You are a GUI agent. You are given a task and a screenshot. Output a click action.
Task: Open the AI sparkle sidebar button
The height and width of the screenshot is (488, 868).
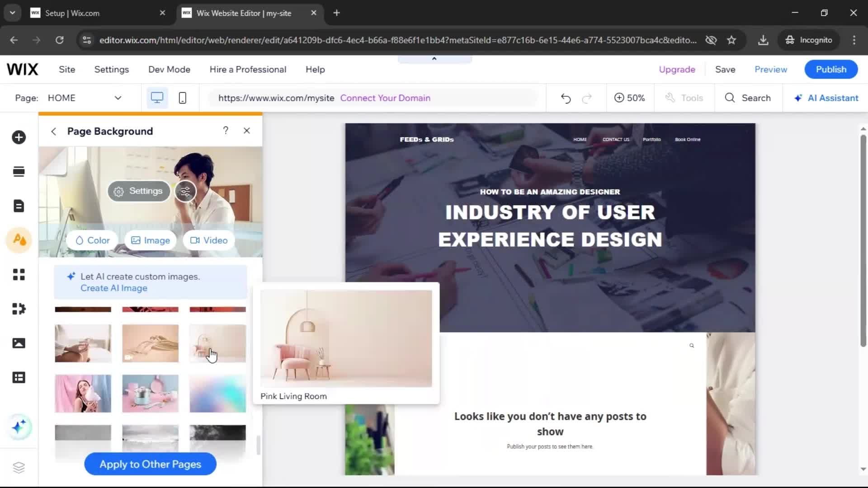[x=19, y=427]
